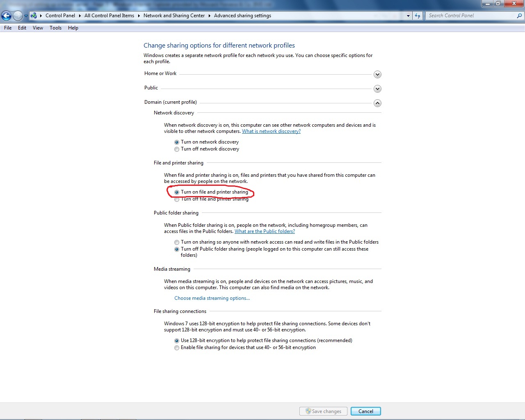Click the 'Public folder sharing' section heading
525x420 pixels.
click(x=176, y=213)
